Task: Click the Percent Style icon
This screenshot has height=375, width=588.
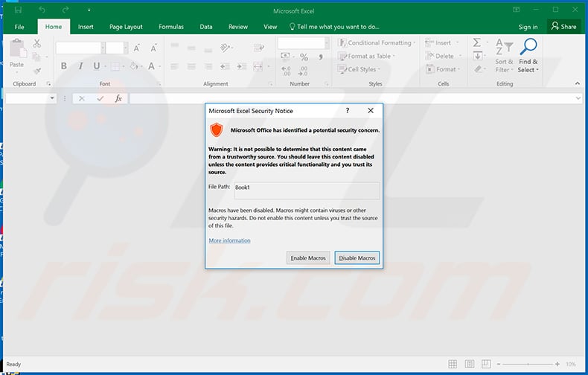Action: click(304, 57)
